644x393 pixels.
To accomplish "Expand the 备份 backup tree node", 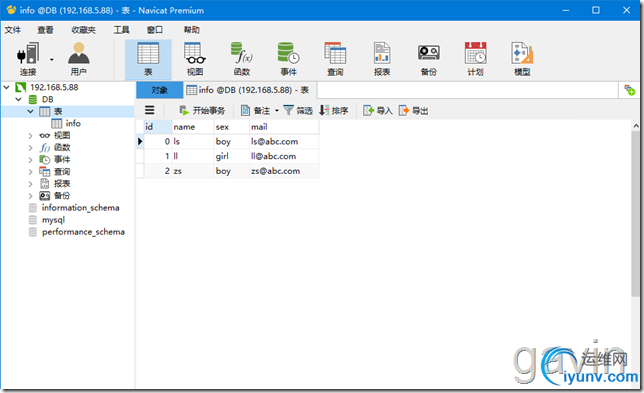I will click(30, 195).
